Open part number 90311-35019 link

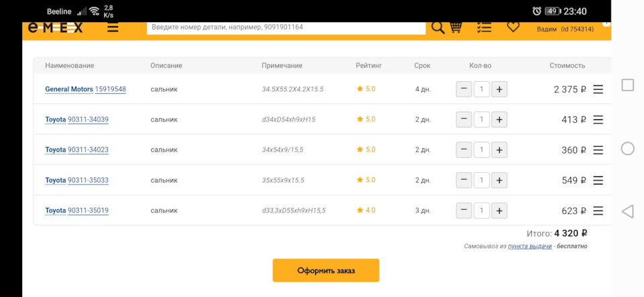(88, 211)
